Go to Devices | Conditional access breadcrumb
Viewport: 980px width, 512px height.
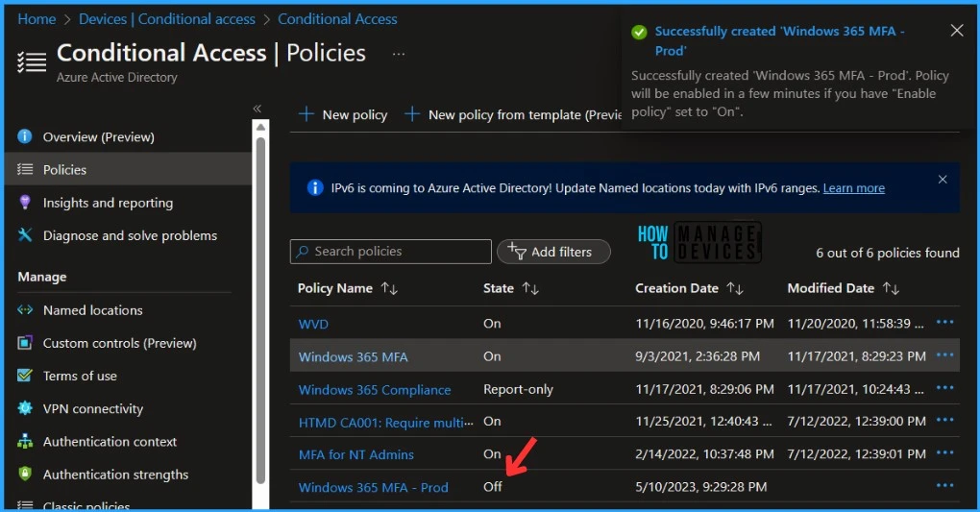point(167,19)
